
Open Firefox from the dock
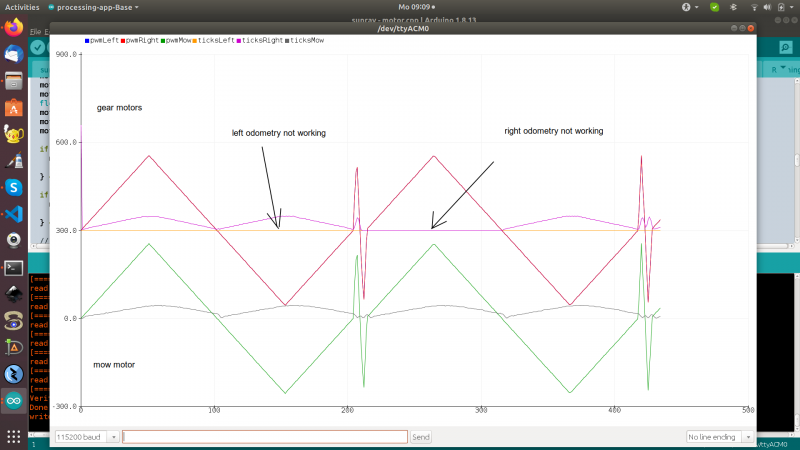coord(14,27)
